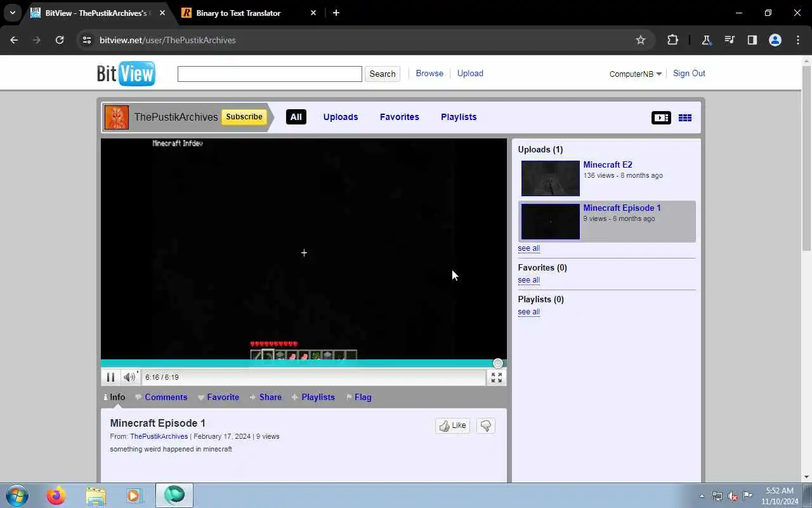
Task: Toggle the browser side panel
Action: click(752, 40)
